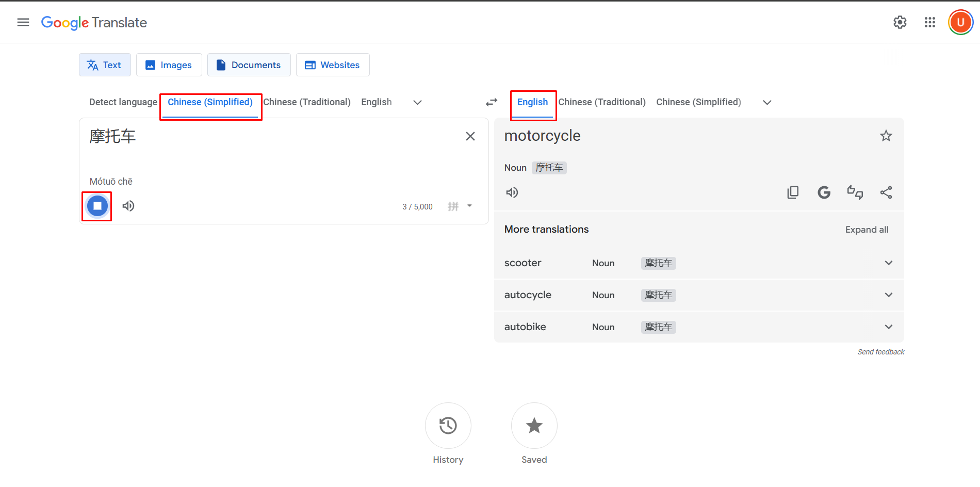Image resolution: width=980 pixels, height=487 pixels.
Task: Suggest an edit to the translation
Action: click(x=855, y=192)
